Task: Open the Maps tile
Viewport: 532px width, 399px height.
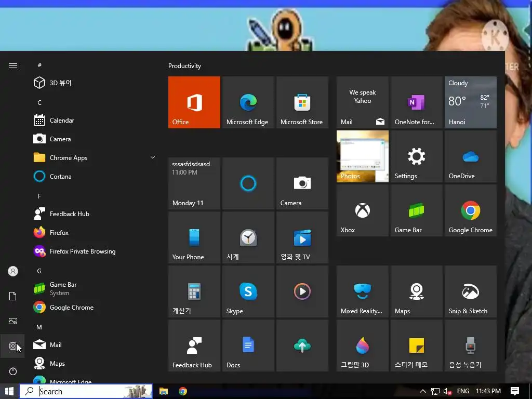Action: coord(416,291)
